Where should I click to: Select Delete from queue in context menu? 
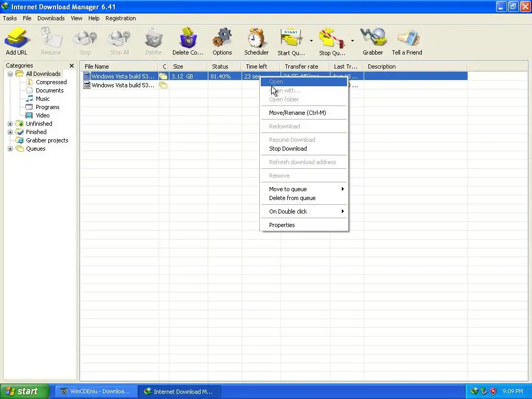pos(304,198)
